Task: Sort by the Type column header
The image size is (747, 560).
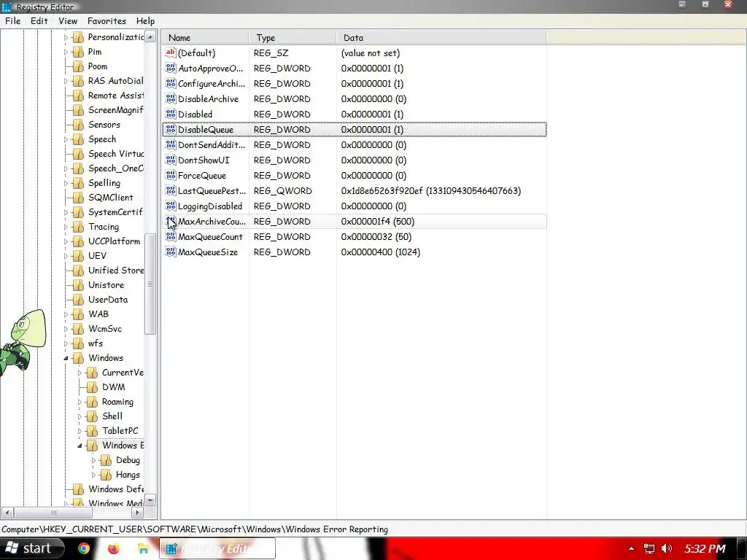Action: pyautogui.click(x=293, y=38)
